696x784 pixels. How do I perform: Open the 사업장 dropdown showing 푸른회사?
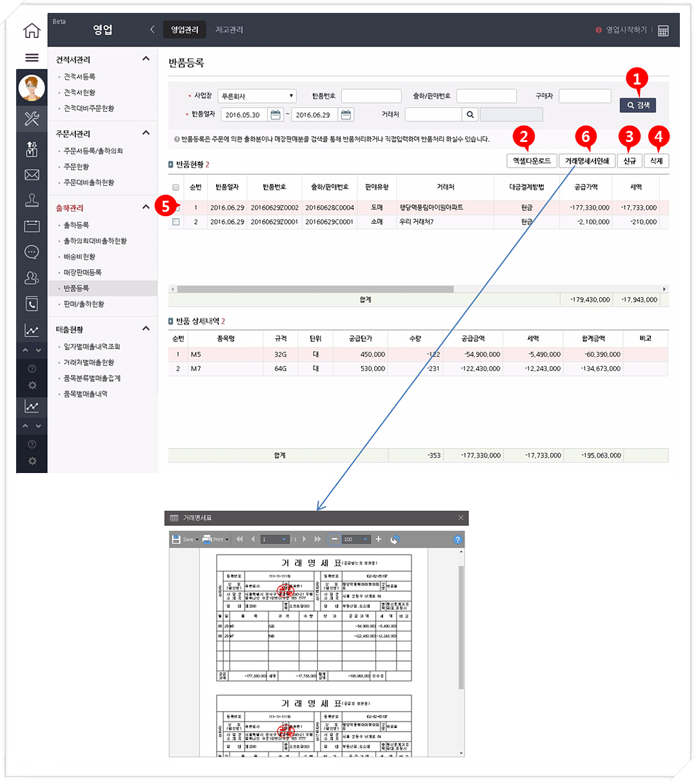point(257,96)
